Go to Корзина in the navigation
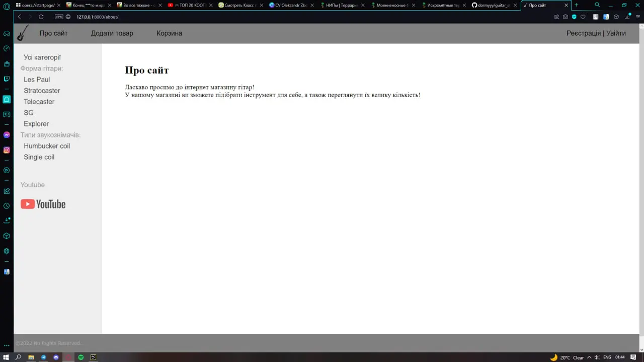Viewport: 644px width, 362px height. coord(169,33)
